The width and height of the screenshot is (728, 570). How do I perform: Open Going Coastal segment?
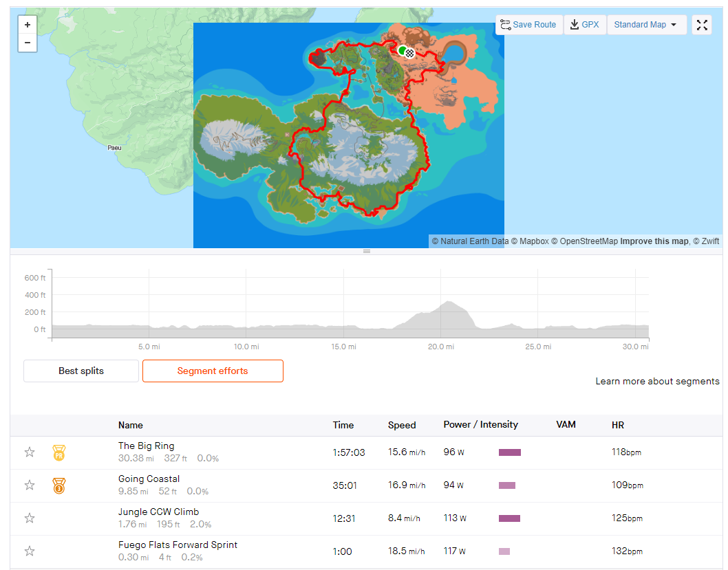pyautogui.click(x=149, y=479)
